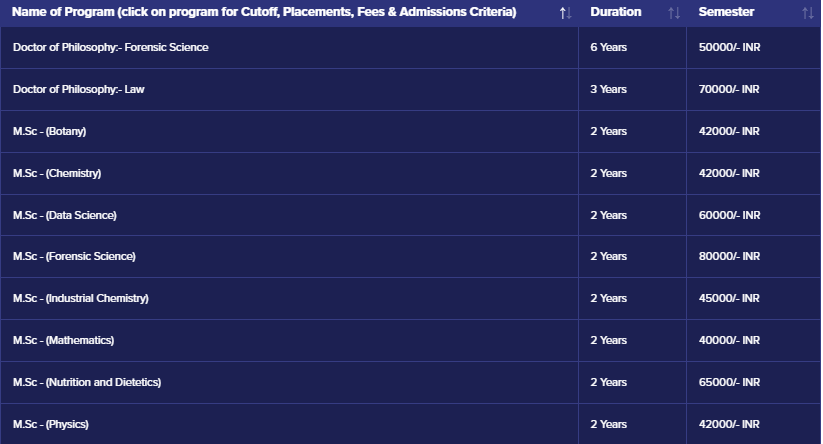Viewport: 823px width, 444px height.
Task: Select the 65000/- INR semester fee
Action: point(729,383)
